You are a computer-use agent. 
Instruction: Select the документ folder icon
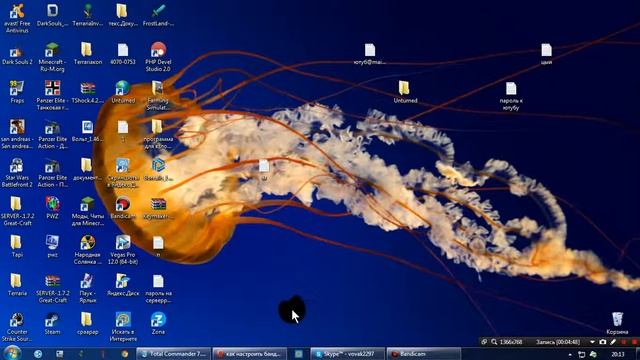pyautogui.click(x=87, y=169)
